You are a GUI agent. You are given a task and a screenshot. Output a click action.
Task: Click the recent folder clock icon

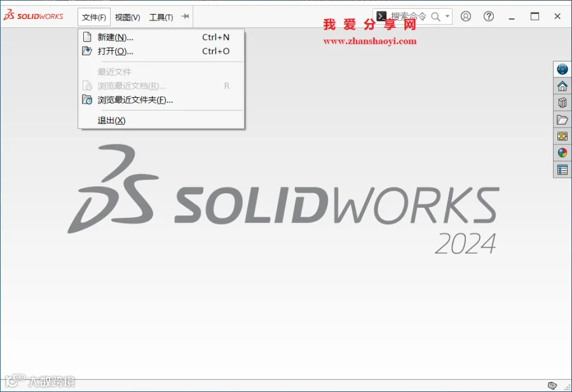tap(87, 99)
